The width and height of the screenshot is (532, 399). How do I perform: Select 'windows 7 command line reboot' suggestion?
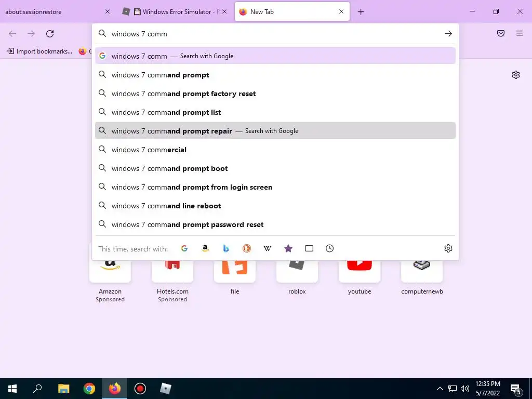tap(275, 206)
